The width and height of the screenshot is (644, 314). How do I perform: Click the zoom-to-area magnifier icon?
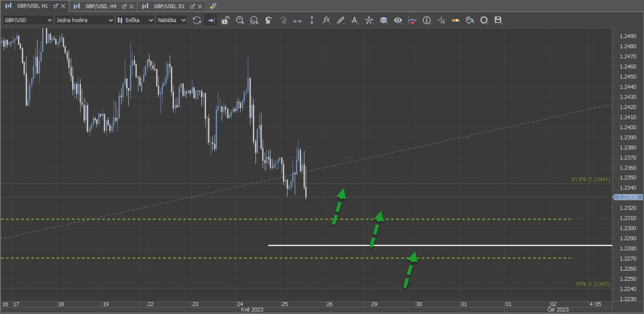pos(254,20)
